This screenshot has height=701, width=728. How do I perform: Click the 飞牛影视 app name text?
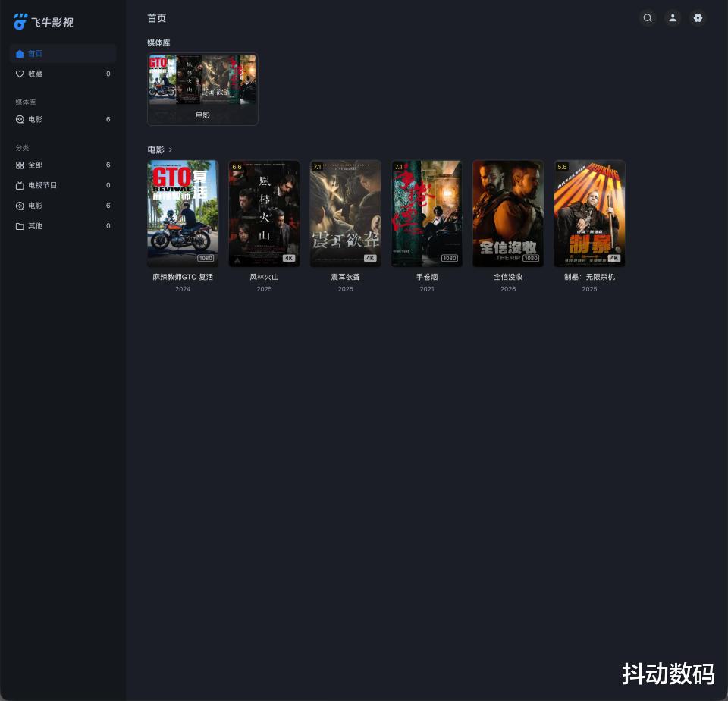[52, 22]
